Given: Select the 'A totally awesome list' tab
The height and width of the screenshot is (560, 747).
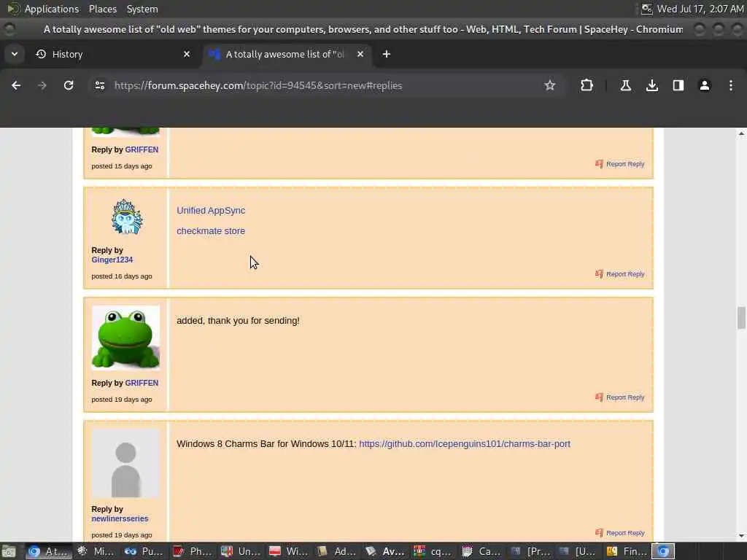Looking at the screenshot, I should [x=287, y=54].
